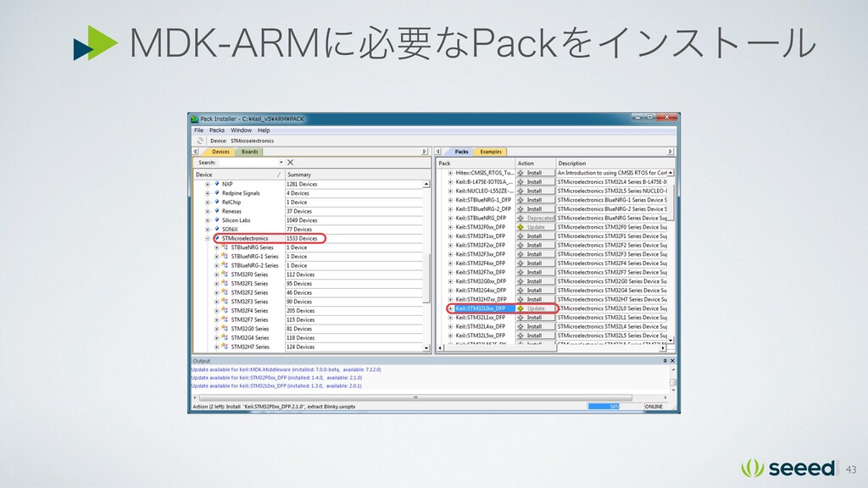Click the STBlueNRG Series device icon
Screen dimensions: 868x488
[x=225, y=247]
